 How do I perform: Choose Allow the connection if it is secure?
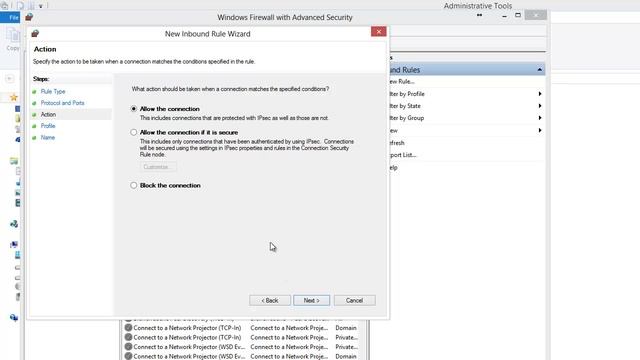[133, 132]
